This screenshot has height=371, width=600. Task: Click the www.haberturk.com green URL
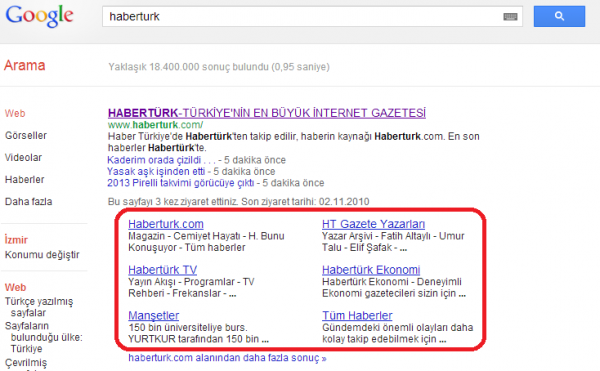(x=155, y=125)
